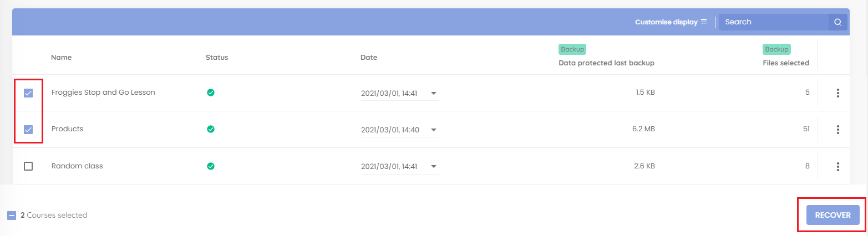Click the search magnifier icon
868x236 pixels.
837,22
